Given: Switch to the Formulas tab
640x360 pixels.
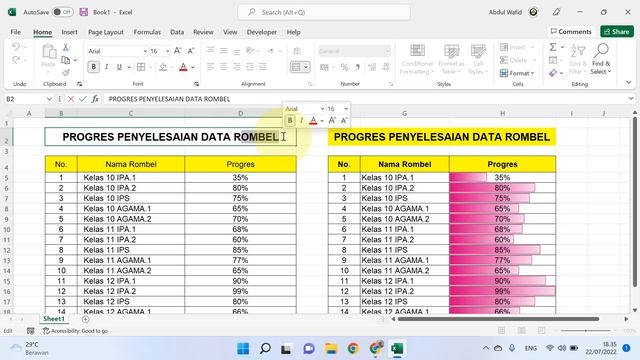Looking at the screenshot, I should (x=147, y=32).
